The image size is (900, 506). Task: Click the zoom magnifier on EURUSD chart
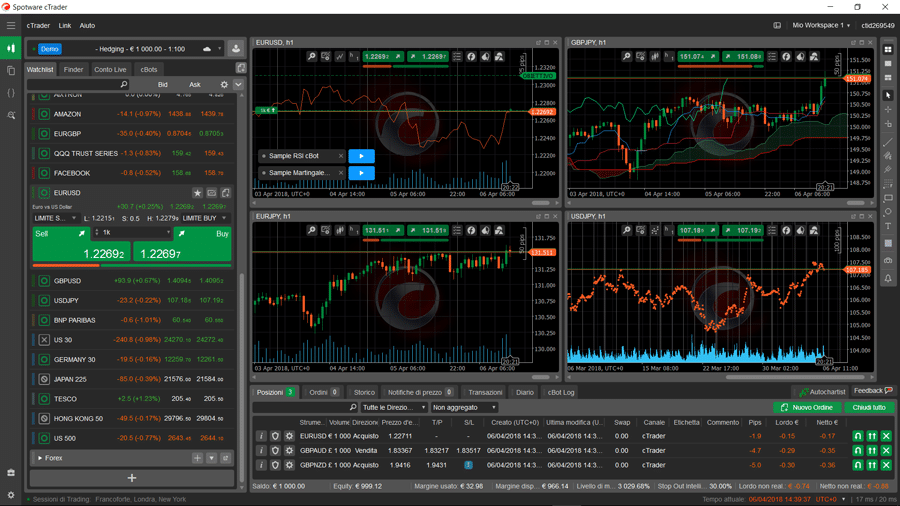coord(312,57)
